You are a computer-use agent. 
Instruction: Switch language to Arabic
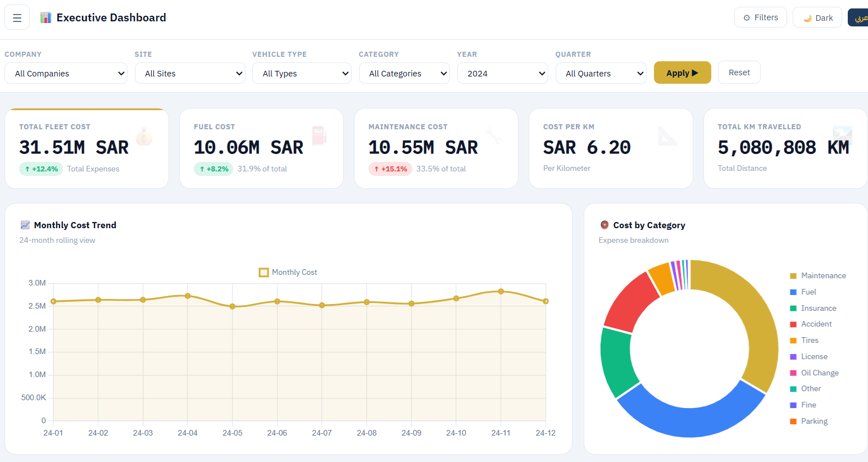(858, 17)
